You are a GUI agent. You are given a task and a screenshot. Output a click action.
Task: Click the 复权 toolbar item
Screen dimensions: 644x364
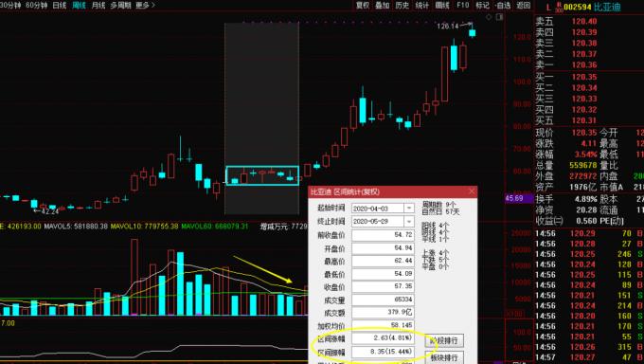pos(363,6)
